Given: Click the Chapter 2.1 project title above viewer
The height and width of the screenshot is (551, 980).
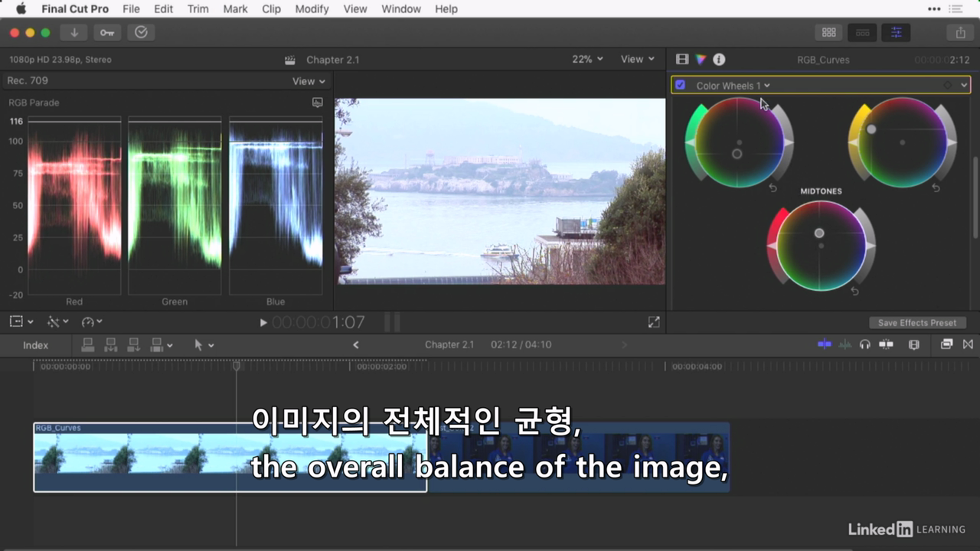Looking at the screenshot, I should (x=332, y=60).
